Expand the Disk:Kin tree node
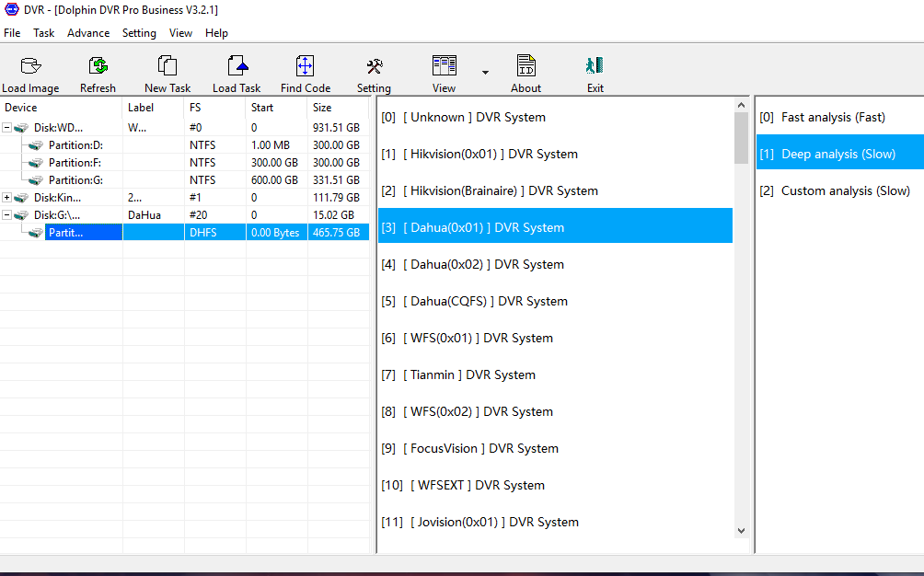 pos(7,198)
